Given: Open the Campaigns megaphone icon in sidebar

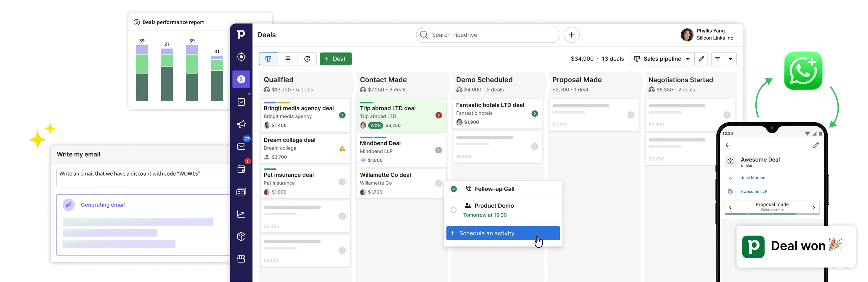Looking at the screenshot, I should (x=241, y=124).
